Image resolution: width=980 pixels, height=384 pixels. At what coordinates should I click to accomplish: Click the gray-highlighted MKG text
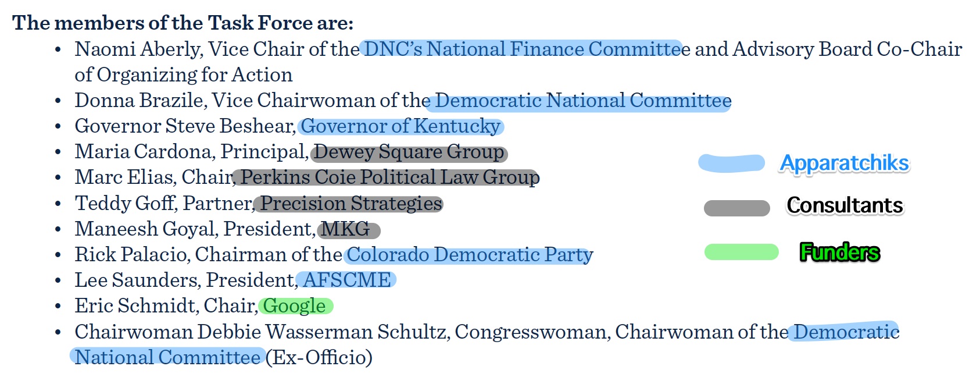coord(346,229)
